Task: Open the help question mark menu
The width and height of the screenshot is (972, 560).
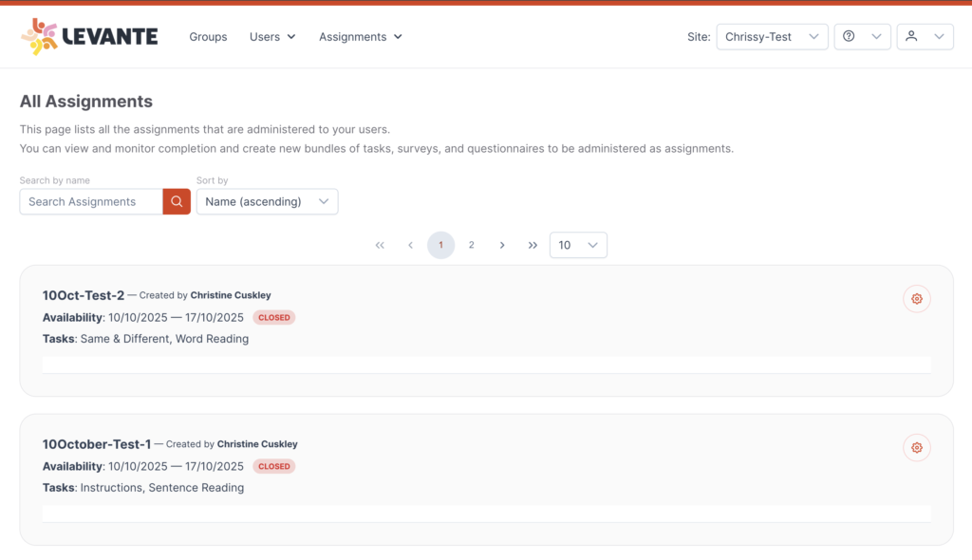Action: coord(861,37)
